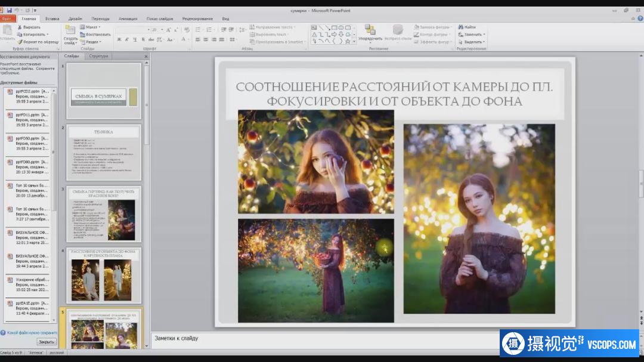Open PowerPoint help
The width and height of the screenshot is (644, 362).
(640, 18)
